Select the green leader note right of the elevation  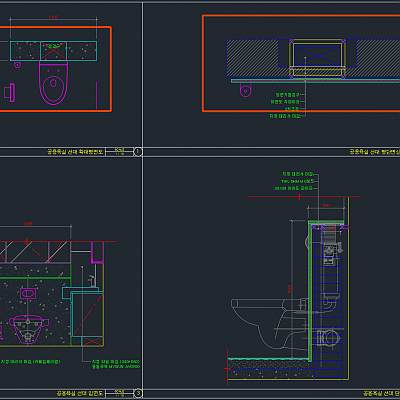click(x=116, y=364)
